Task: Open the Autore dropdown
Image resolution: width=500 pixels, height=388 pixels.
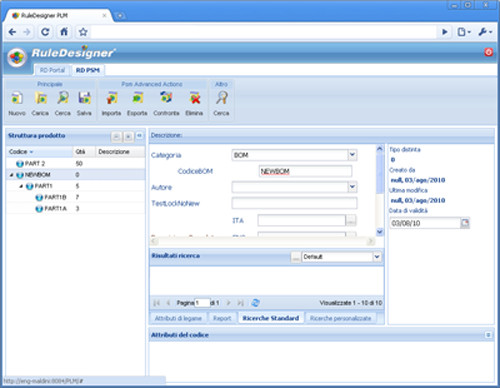Action: pyautogui.click(x=352, y=187)
